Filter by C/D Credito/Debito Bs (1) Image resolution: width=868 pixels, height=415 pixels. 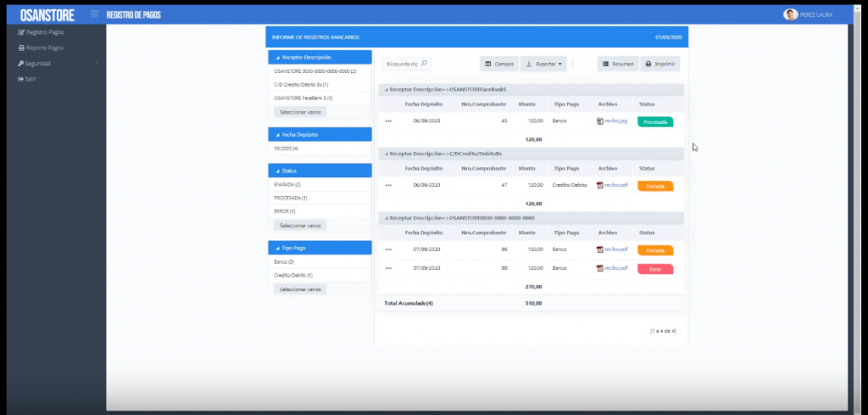tap(301, 84)
